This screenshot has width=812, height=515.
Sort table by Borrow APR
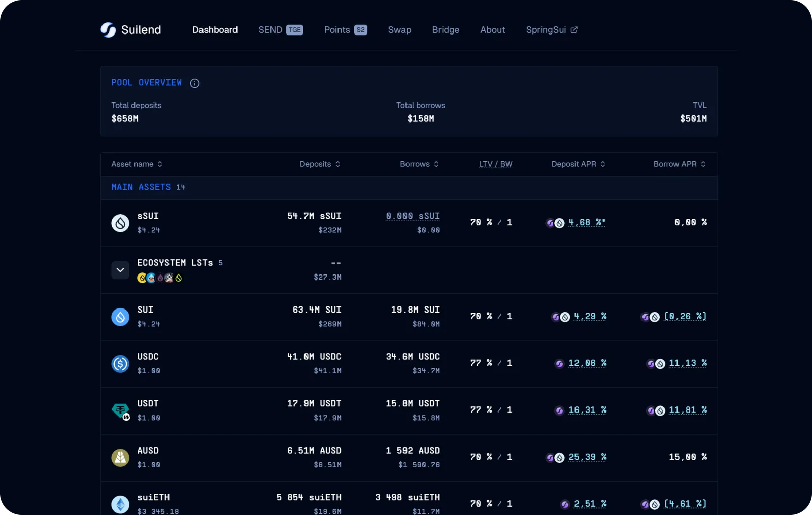coord(680,164)
